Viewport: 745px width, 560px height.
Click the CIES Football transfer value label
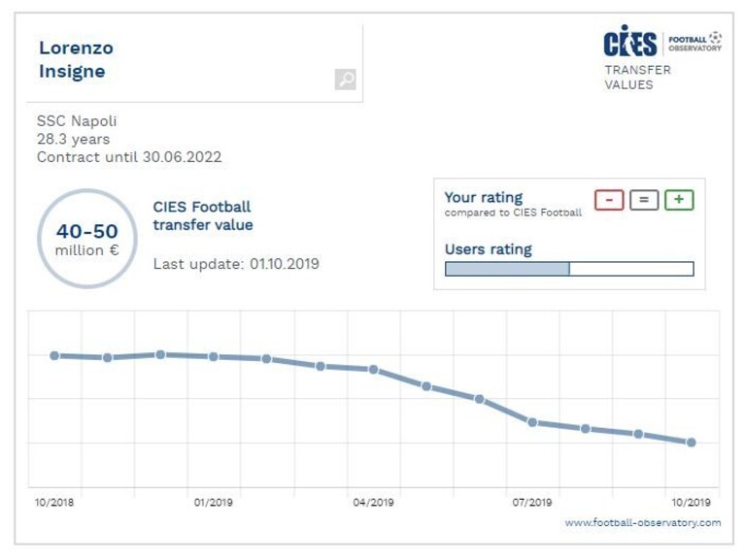tap(203, 215)
